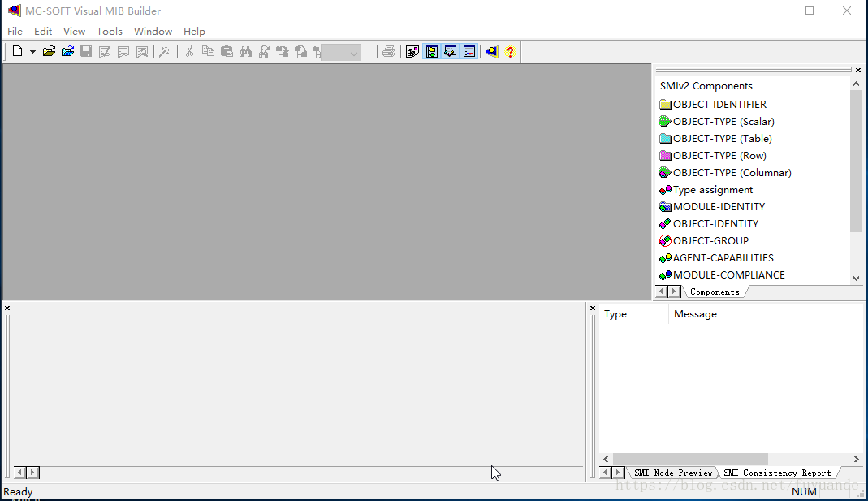Open the Tools menu

[110, 32]
